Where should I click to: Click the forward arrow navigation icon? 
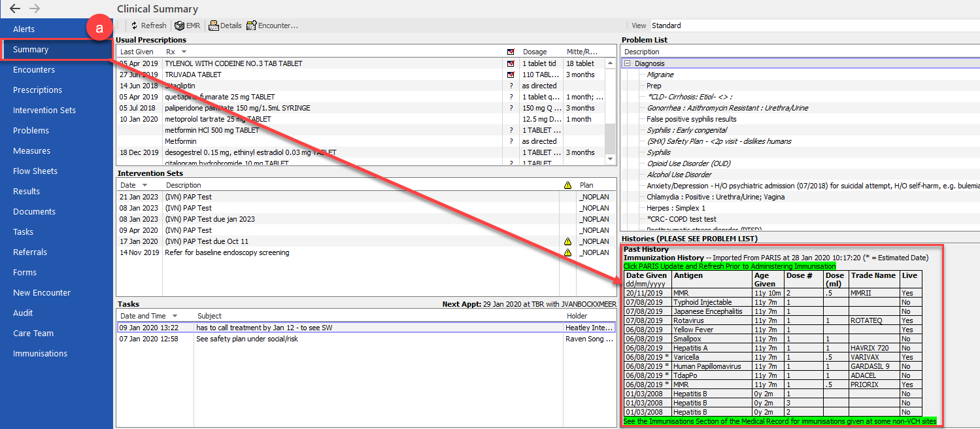point(35,9)
